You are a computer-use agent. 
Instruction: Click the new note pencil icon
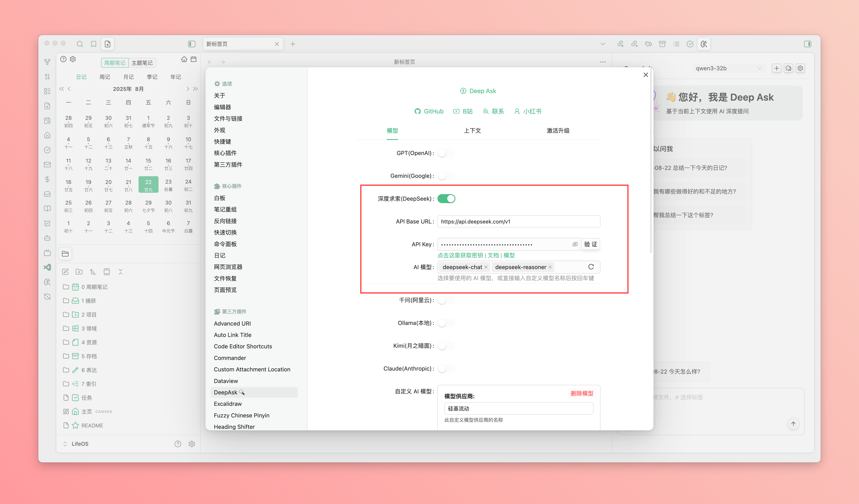click(65, 272)
